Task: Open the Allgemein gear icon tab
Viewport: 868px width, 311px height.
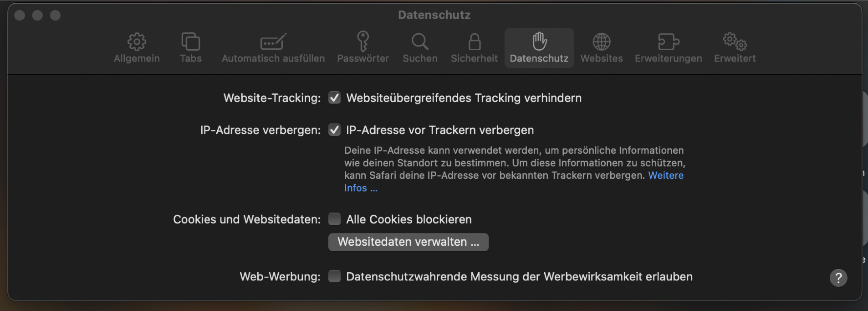Action: pyautogui.click(x=137, y=41)
